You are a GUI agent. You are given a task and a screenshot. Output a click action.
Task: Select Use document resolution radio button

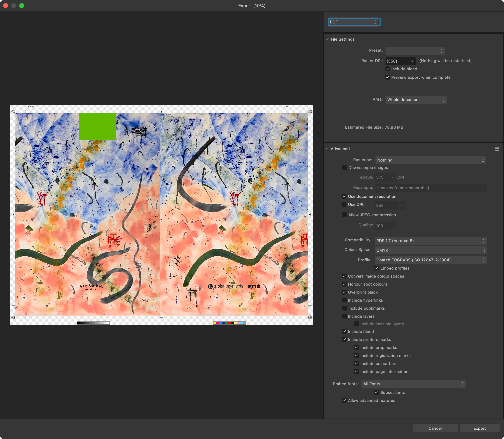click(344, 196)
